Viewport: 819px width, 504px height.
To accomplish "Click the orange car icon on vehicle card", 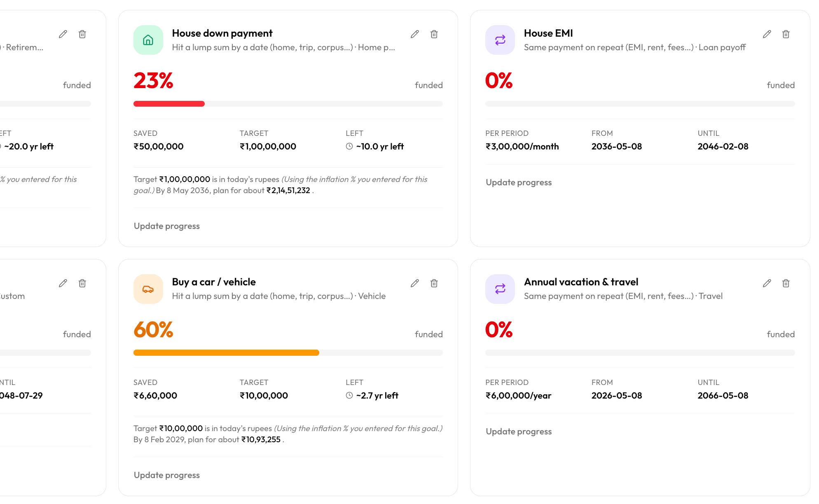I will [148, 289].
